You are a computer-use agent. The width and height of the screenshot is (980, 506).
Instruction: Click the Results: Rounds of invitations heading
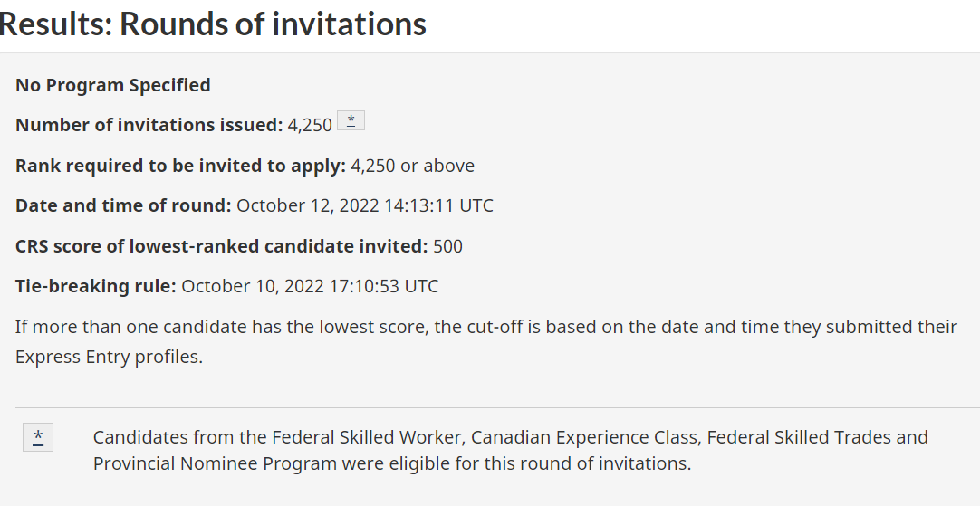[x=213, y=24]
